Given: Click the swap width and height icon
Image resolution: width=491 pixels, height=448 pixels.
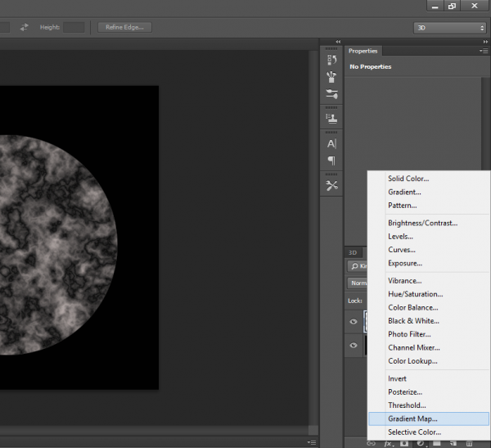Looking at the screenshot, I should tap(25, 27).
